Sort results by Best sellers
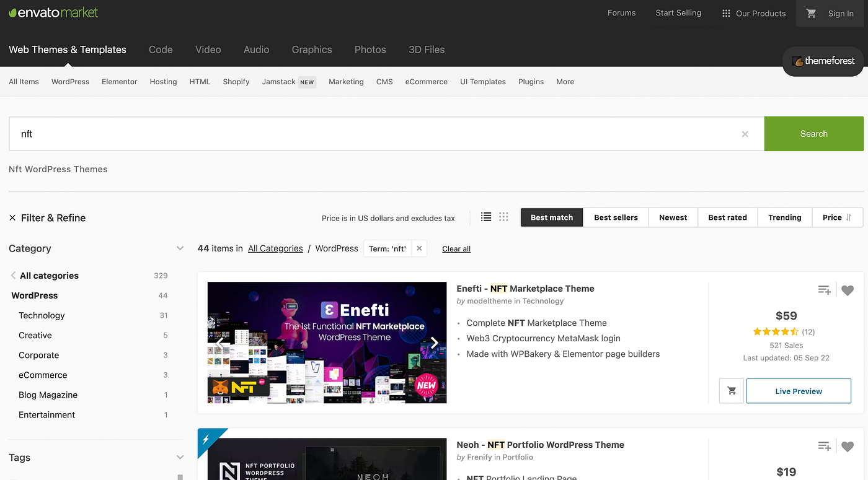The height and width of the screenshot is (480, 868). pyautogui.click(x=616, y=217)
